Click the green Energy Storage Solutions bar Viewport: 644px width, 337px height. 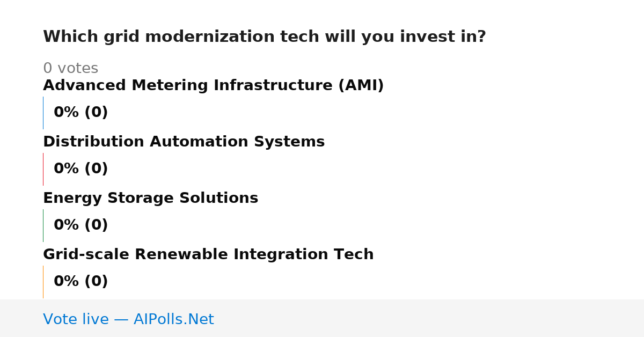pyautogui.click(x=43, y=225)
